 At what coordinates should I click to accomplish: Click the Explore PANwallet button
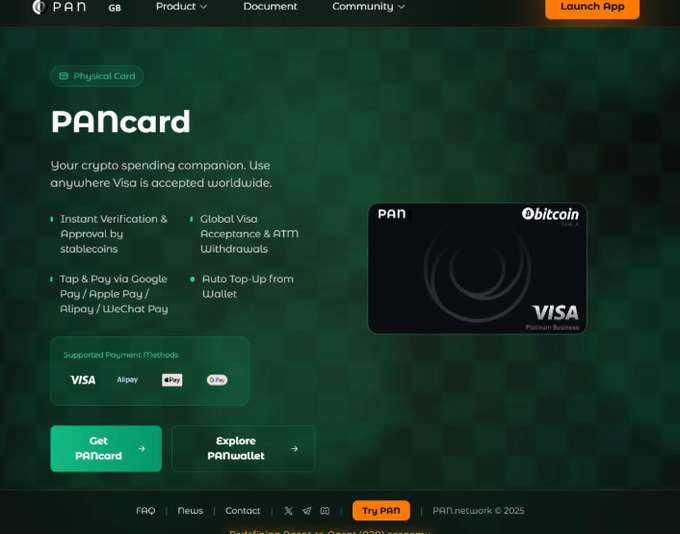click(x=243, y=449)
